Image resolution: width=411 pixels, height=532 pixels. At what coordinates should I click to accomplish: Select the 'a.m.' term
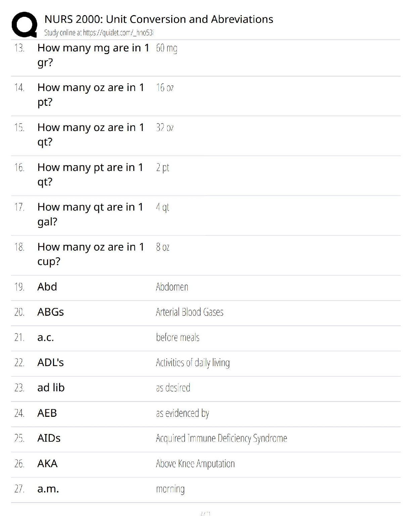click(x=48, y=489)
